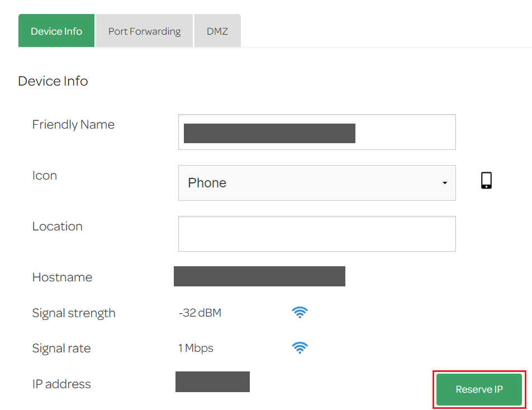Switch to the Port Forwarding tab

[144, 31]
